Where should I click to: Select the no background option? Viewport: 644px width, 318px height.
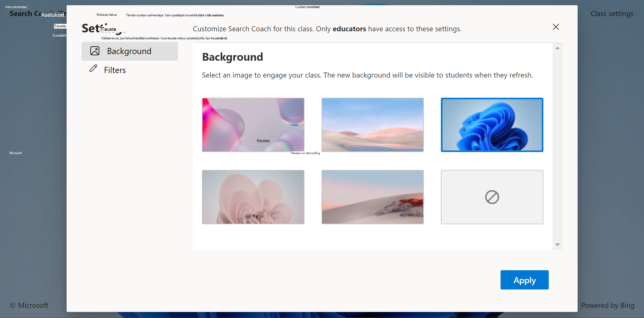pyautogui.click(x=491, y=197)
